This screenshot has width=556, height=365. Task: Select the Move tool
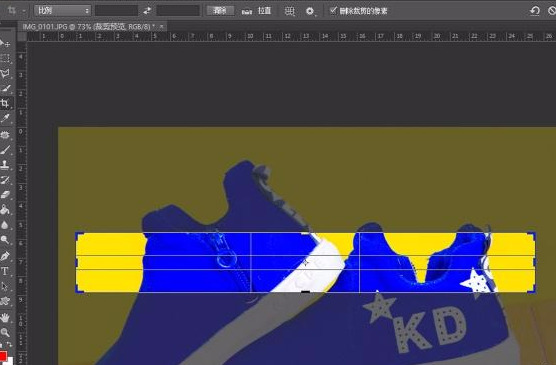point(5,43)
